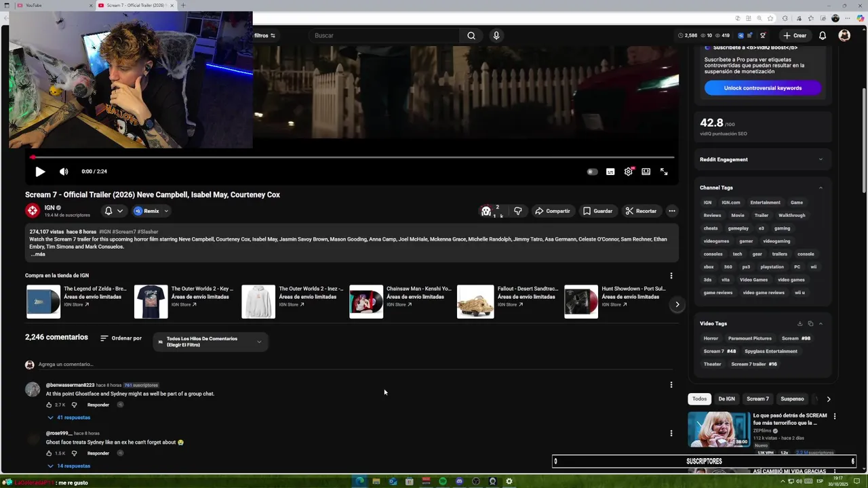Save video with Guardar button
Screen dimensions: 868x488
[597, 211]
